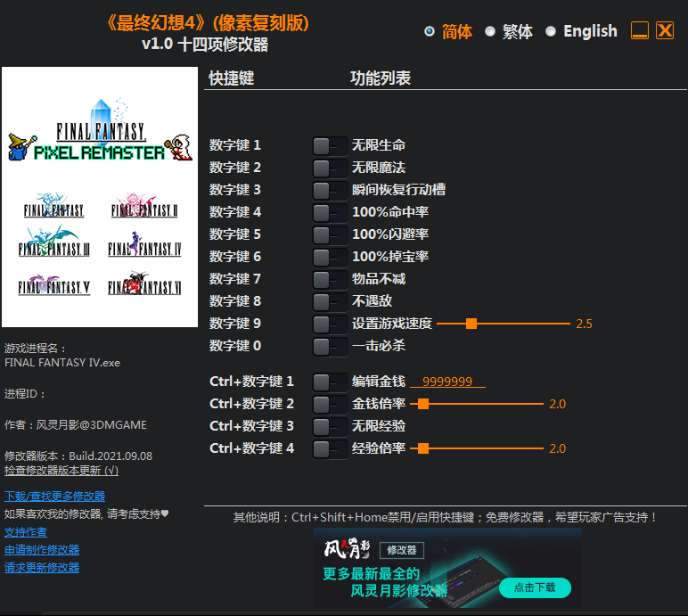Viewport: 688px width, 616px height.
Task: Select 繁体 language radio button
Action: [490, 31]
